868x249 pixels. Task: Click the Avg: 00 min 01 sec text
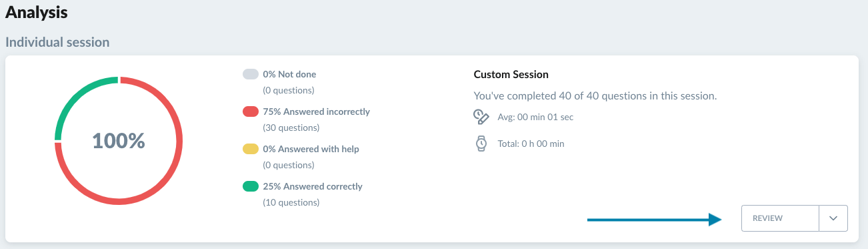[535, 117]
